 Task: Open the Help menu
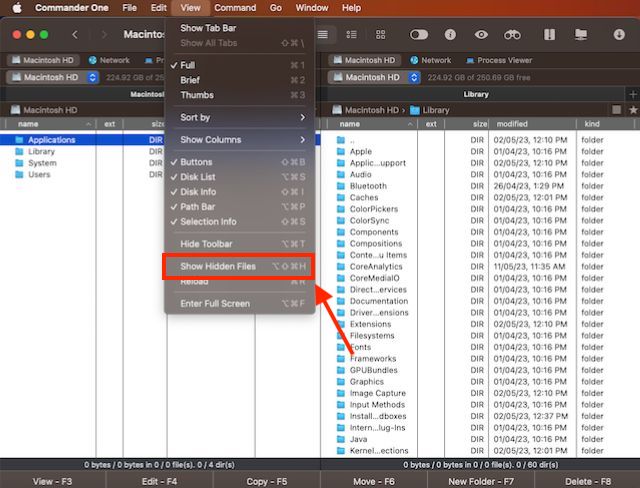tap(351, 8)
